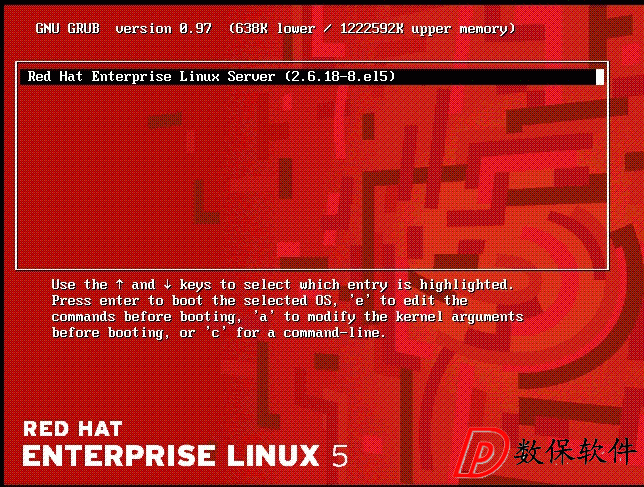
Task: Click the memory info 1222592K upper memory
Action: 427,29
